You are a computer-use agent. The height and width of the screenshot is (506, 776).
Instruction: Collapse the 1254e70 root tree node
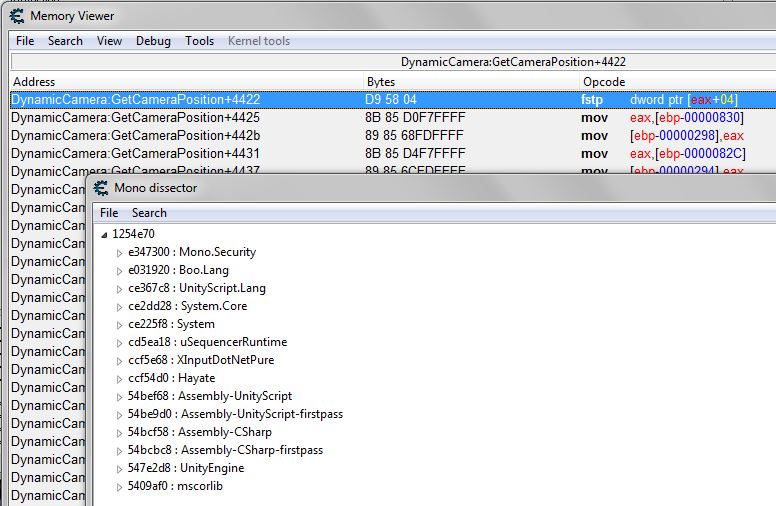pyautogui.click(x=105, y=234)
